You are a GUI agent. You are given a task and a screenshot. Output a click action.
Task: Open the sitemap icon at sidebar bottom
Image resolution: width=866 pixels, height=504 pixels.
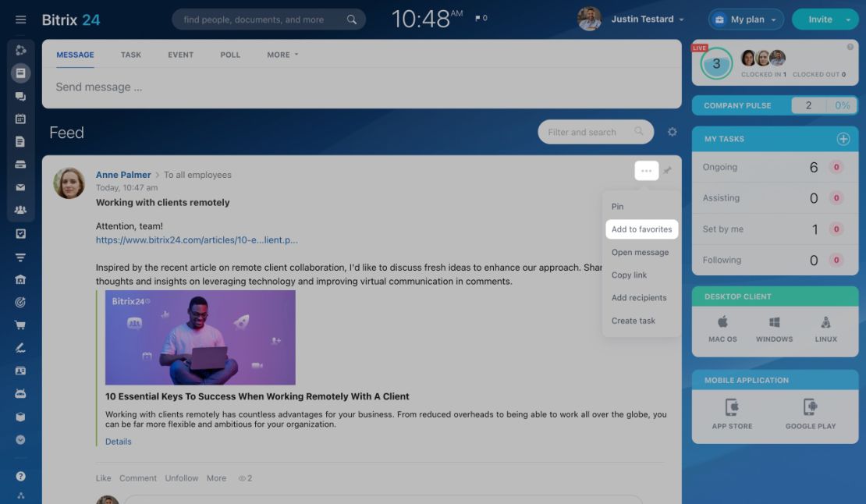pyautogui.click(x=20, y=495)
